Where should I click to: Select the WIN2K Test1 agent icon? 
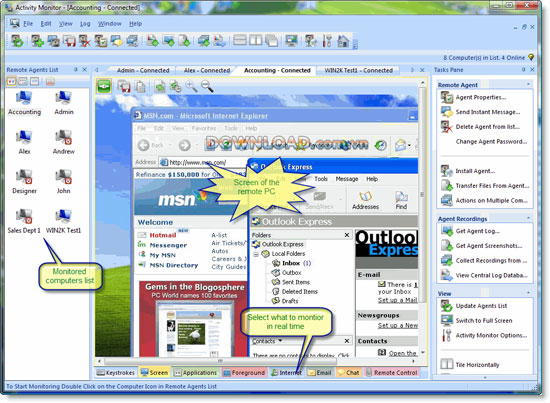[x=63, y=217]
